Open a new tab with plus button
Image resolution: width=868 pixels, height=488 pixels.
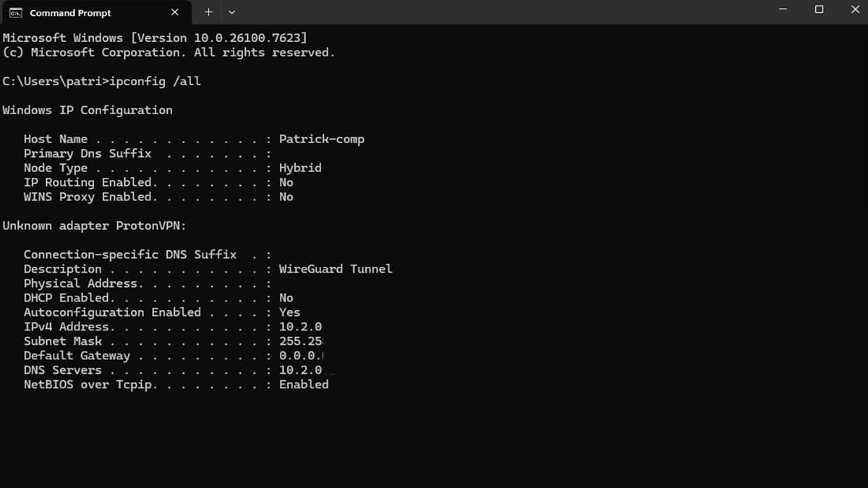(208, 12)
